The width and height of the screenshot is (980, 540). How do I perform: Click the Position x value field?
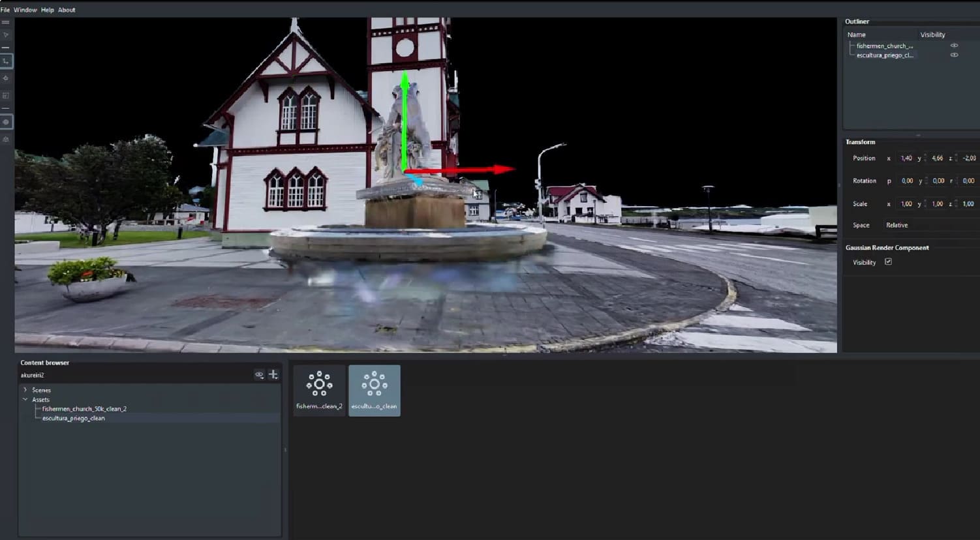point(906,158)
